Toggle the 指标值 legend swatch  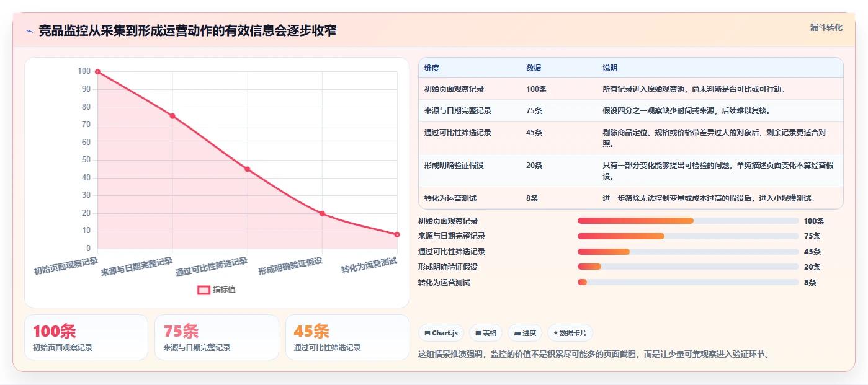[x=204, y=290]
